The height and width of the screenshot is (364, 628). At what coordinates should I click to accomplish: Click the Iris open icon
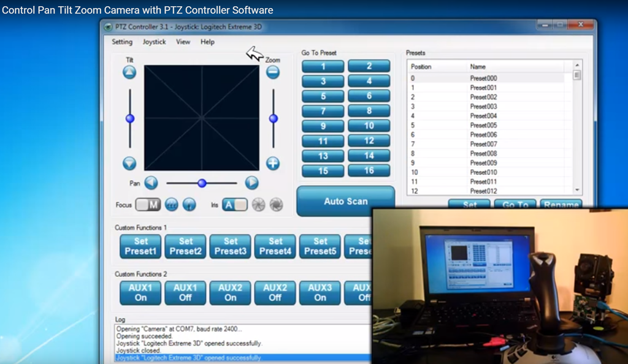click(x=277, y=205)
